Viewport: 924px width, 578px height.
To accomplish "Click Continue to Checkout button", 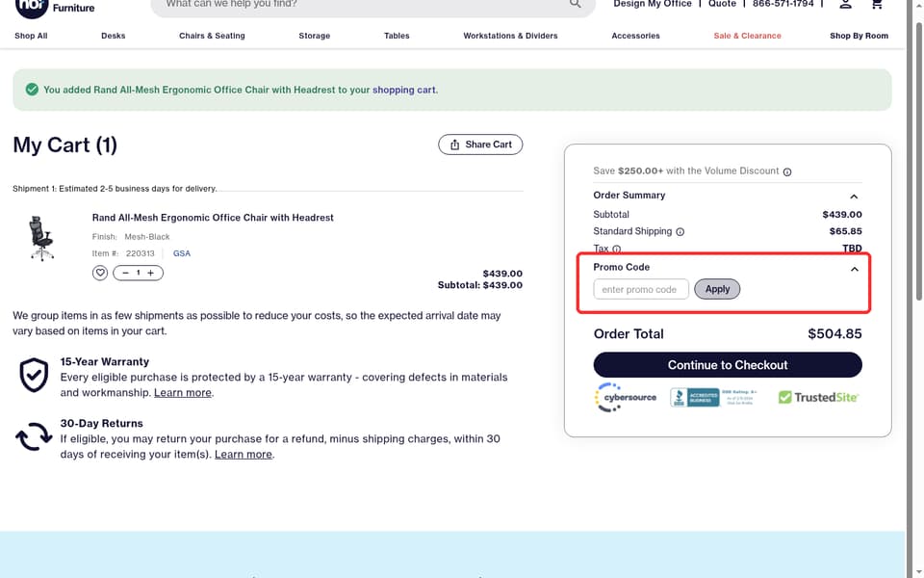I will tap(728, 365).
